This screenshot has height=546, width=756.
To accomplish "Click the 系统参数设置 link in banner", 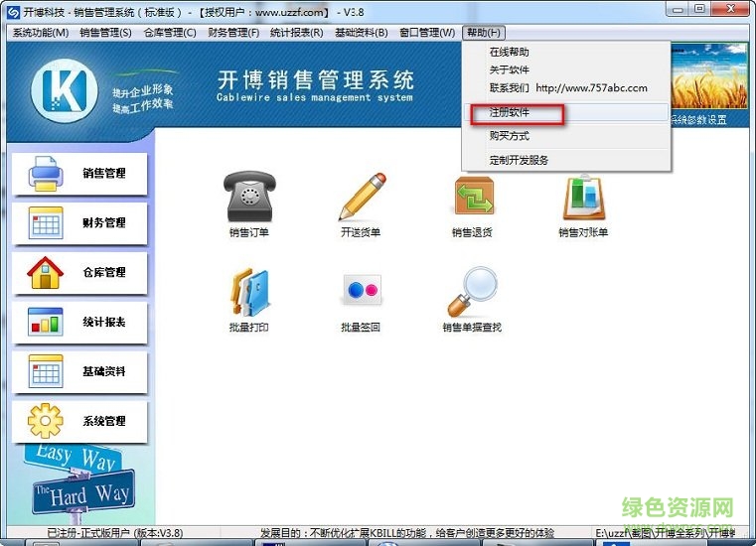I will coord(698,120).
